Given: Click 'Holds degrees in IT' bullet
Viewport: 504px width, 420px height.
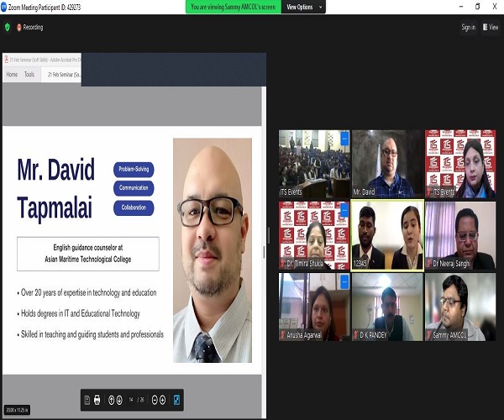Looking at the screenshot, I should (x=78, y=313).
